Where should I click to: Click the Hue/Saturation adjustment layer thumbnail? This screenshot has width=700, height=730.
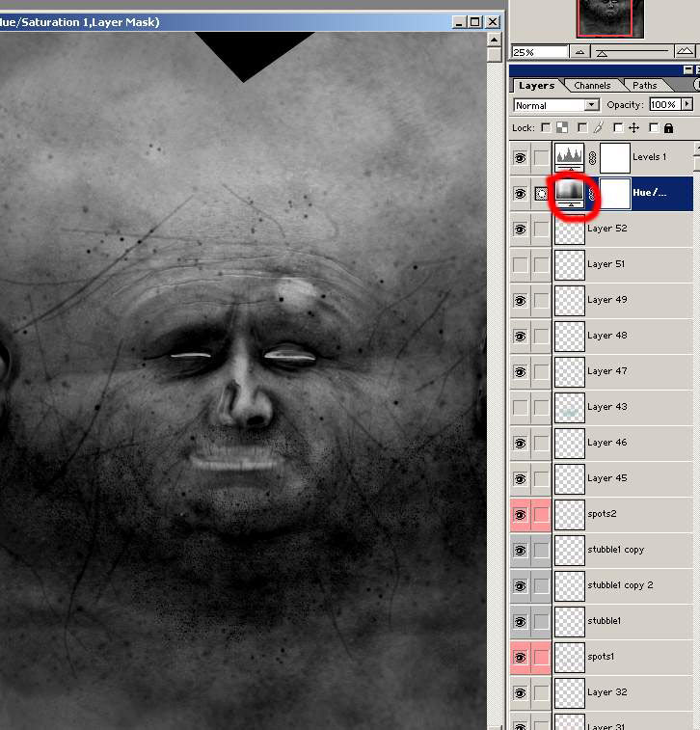pyautogui.click(x=570, y=191)
